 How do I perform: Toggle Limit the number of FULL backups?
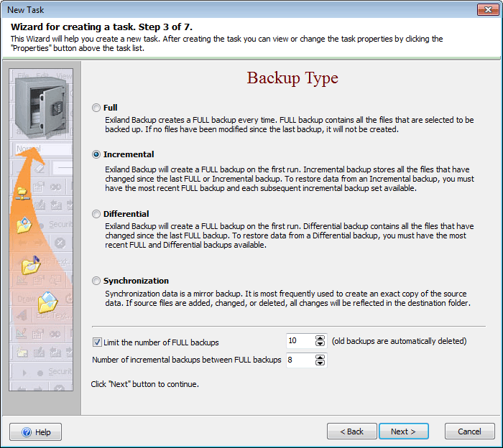point(97,342)
